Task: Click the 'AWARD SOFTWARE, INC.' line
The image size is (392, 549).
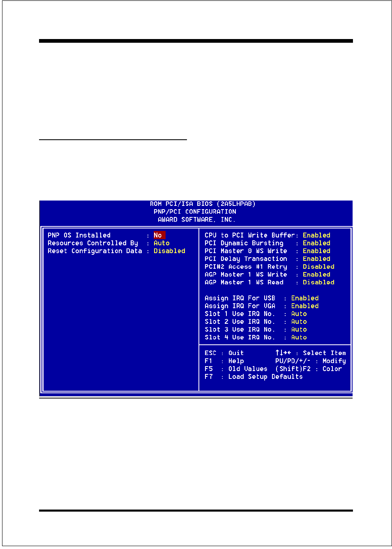Action: (197, 219)
